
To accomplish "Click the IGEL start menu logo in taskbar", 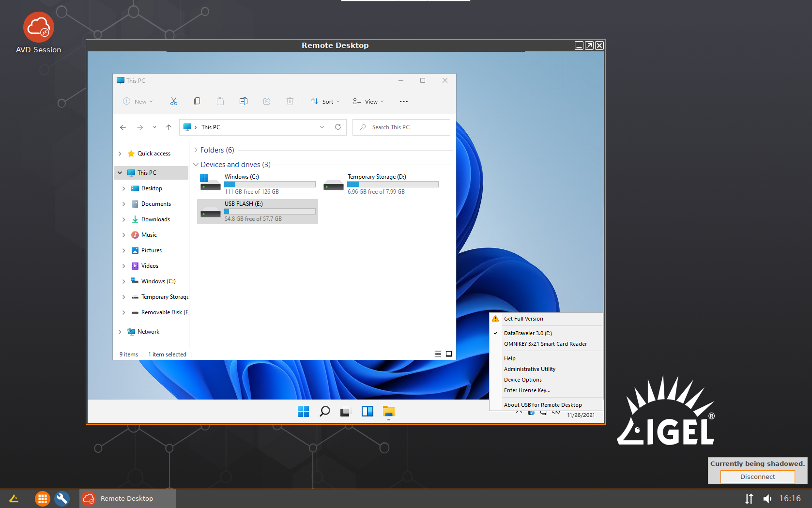I will point(14,498).
